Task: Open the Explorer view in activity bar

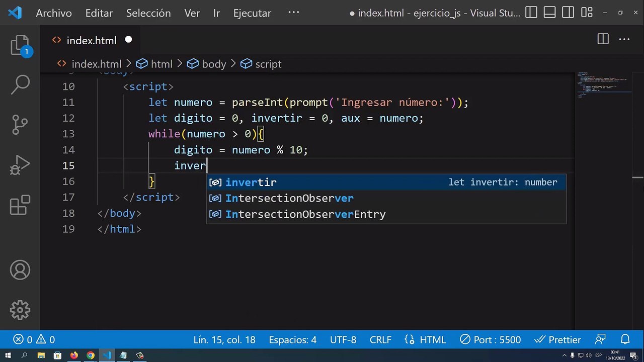Action: pyautogui.click(x=20, y=45)
